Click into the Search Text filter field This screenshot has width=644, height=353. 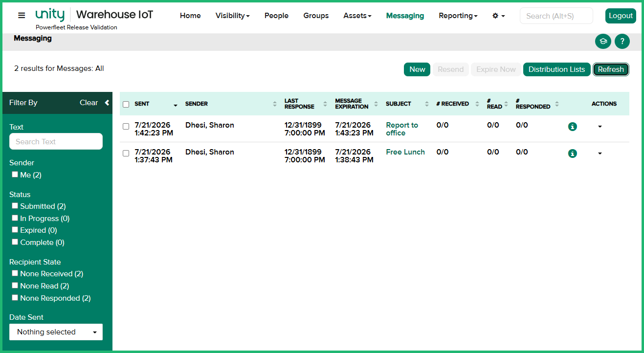(x=56, y=141)
